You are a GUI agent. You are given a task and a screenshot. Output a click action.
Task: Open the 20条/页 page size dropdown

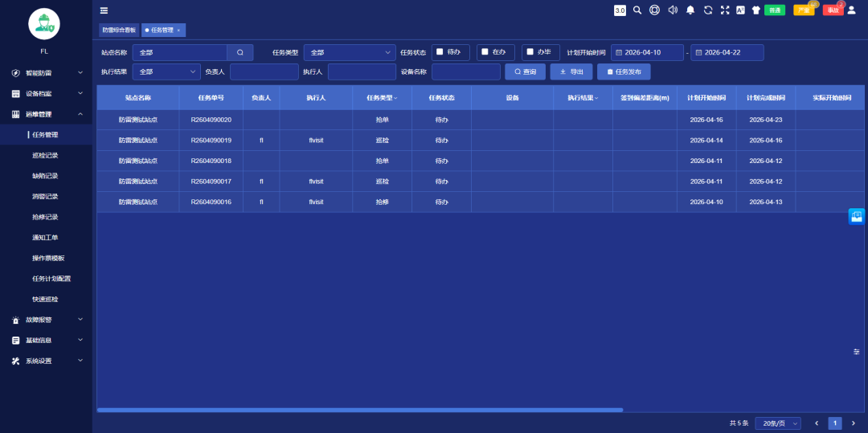(x=778, y=423)
